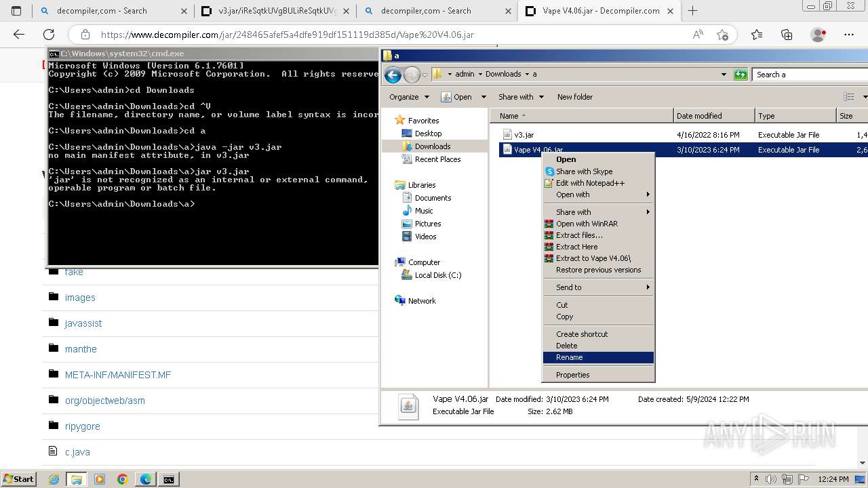Sort by Name column header

point(581,116)
